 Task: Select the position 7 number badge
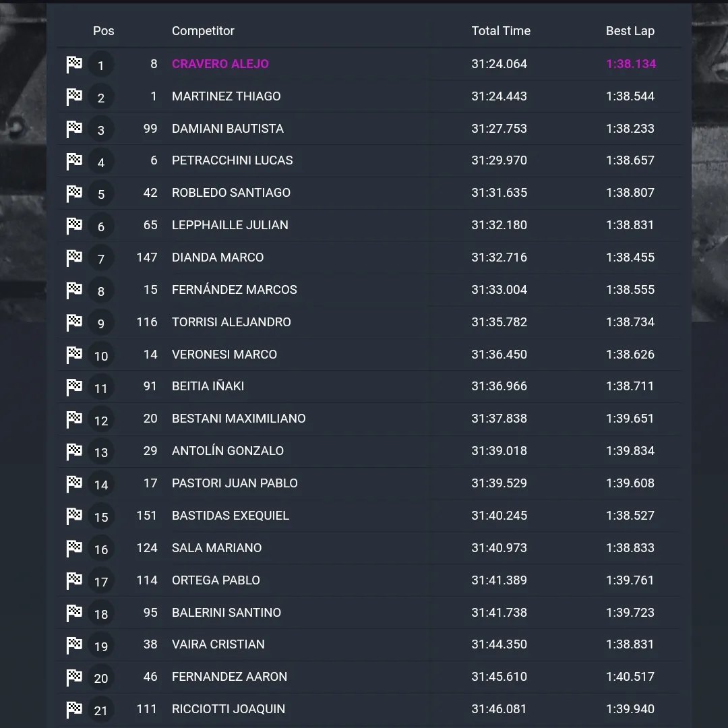pos(100,258)
